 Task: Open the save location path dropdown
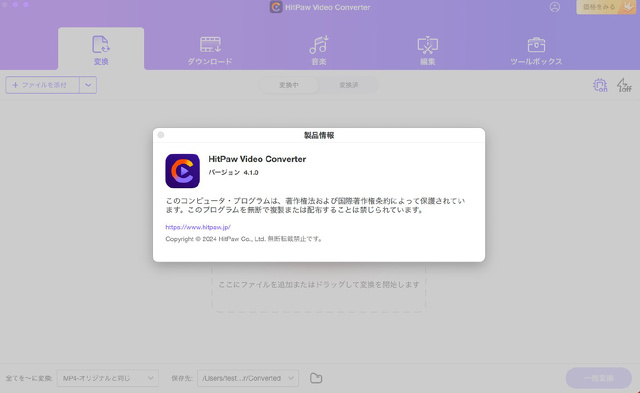248,378
